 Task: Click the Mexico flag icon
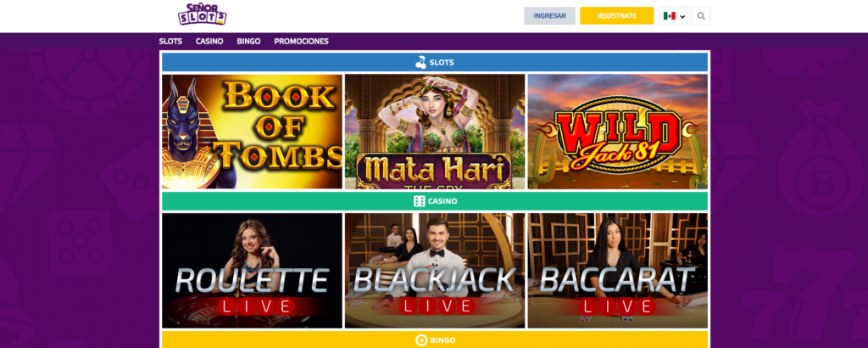[x=670, y=16]
